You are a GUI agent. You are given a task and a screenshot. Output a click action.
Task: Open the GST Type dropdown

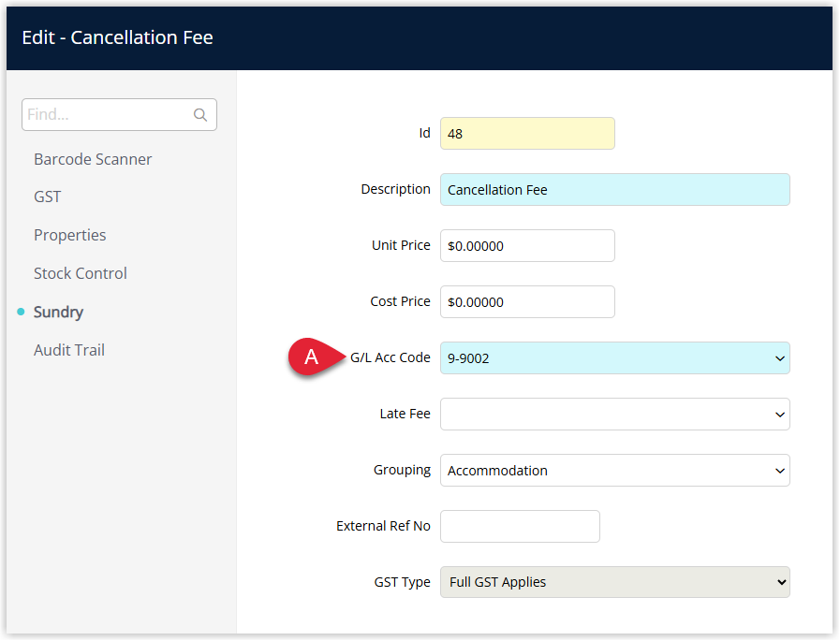click(x=615, y=582)
